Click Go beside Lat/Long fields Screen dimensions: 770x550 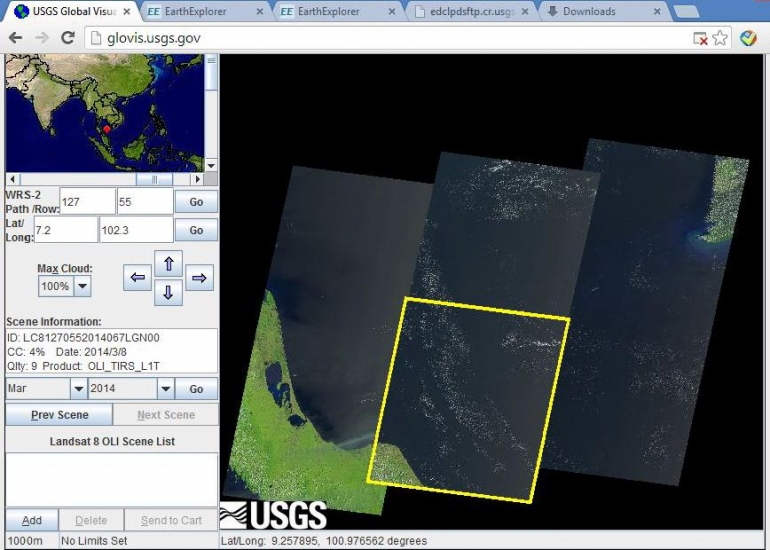point(196,230)
